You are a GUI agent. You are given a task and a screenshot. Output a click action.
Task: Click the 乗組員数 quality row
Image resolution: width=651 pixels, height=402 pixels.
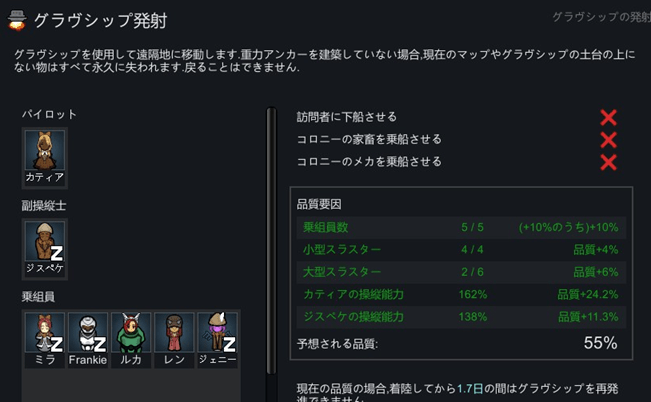click(462, 227)
